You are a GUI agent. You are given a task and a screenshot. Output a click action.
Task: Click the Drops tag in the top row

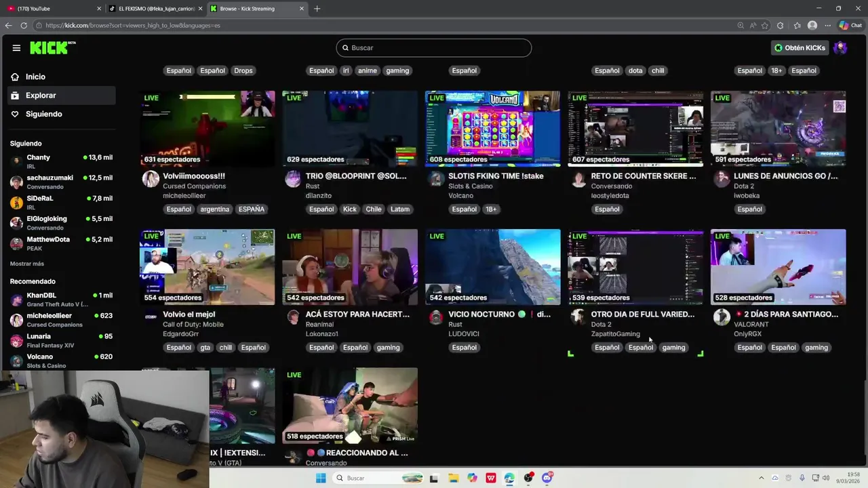coord(243,70)
